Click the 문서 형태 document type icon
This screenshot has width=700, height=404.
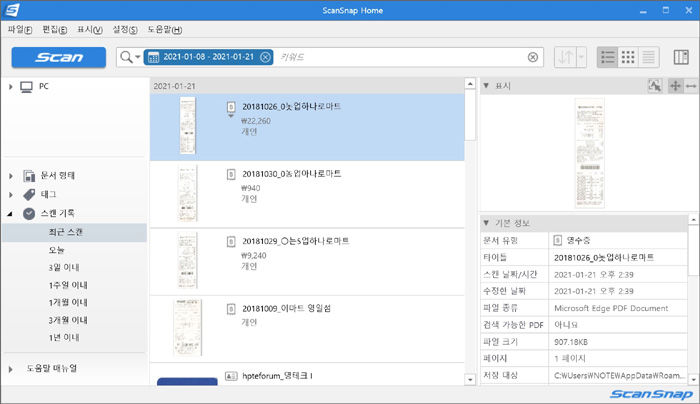click(29, 176)
